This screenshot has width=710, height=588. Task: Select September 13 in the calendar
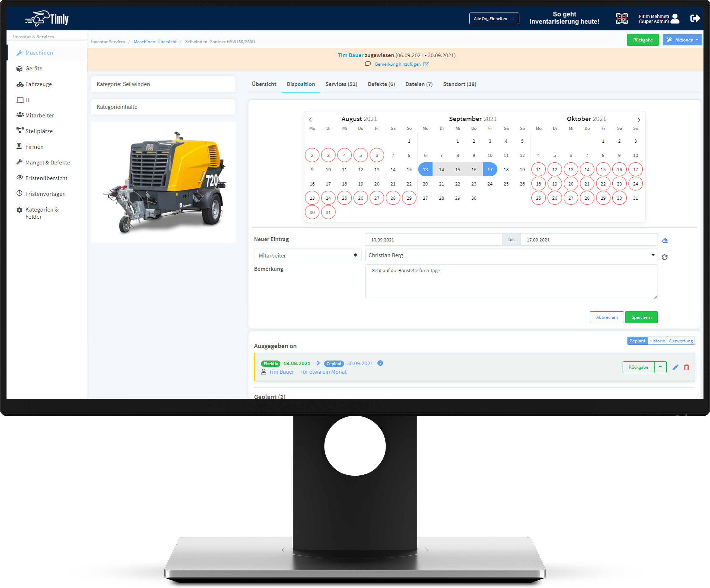tap(425, 170)
